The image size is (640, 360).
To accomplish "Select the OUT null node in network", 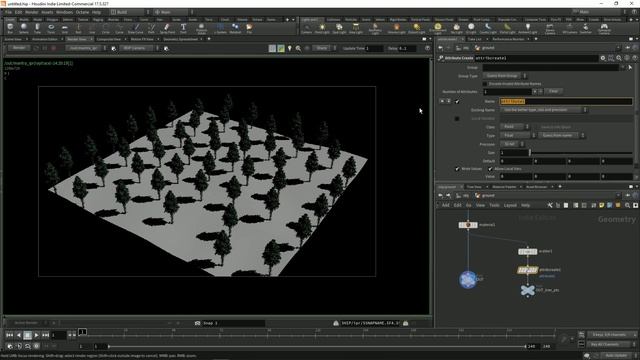I will [x=468, y=280].
